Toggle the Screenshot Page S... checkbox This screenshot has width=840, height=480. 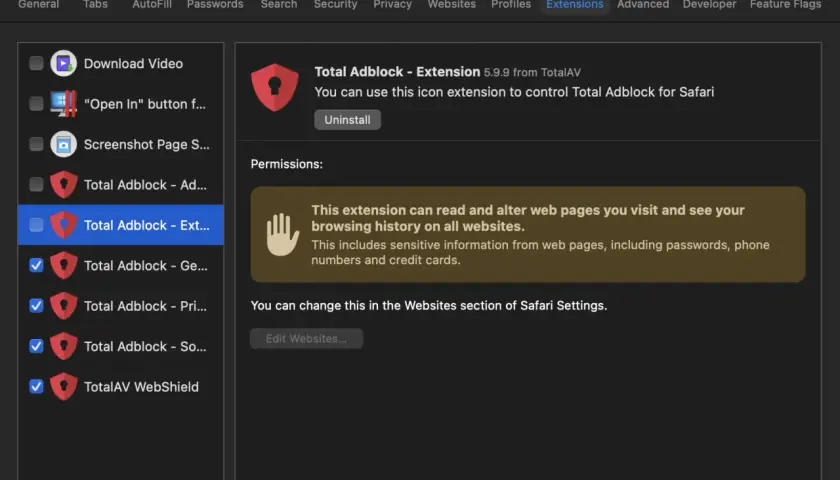[x=36, y=144]
